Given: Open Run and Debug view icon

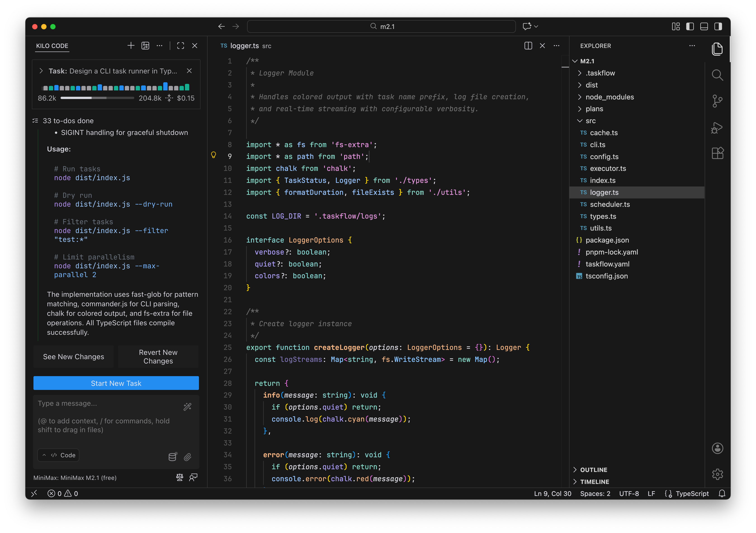Looking at the screenshot, I should pos(717,127).
